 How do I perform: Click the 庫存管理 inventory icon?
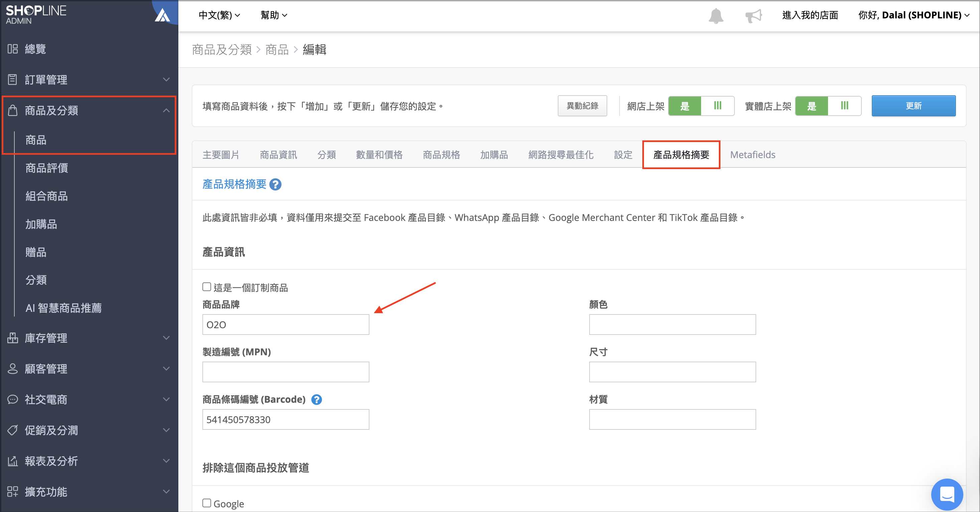coord(13,338)
